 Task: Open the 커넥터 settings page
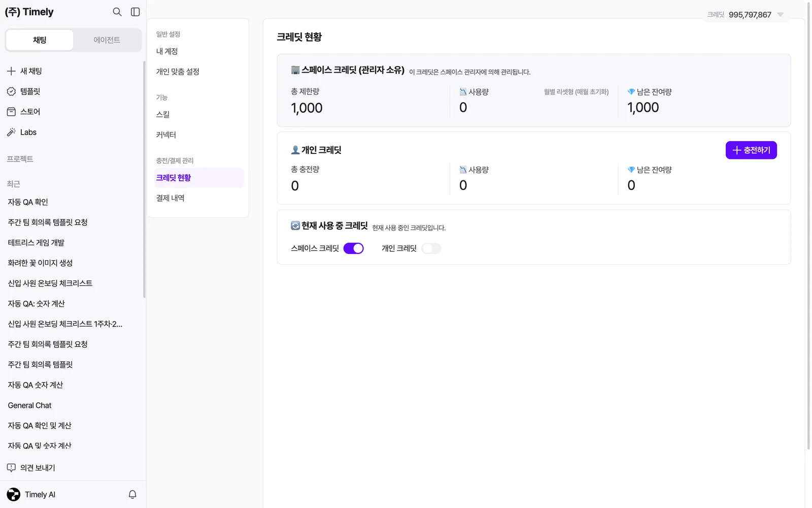coord(198,135)
